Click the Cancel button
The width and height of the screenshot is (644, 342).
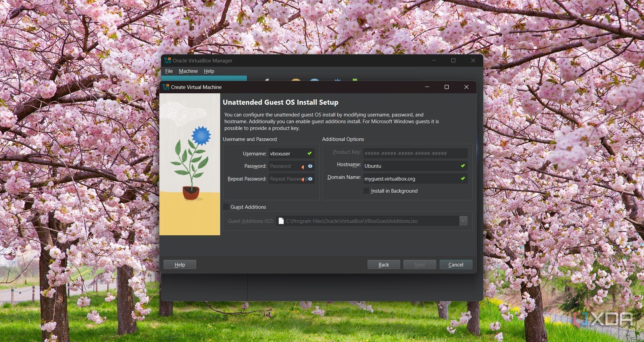(456, 264)
